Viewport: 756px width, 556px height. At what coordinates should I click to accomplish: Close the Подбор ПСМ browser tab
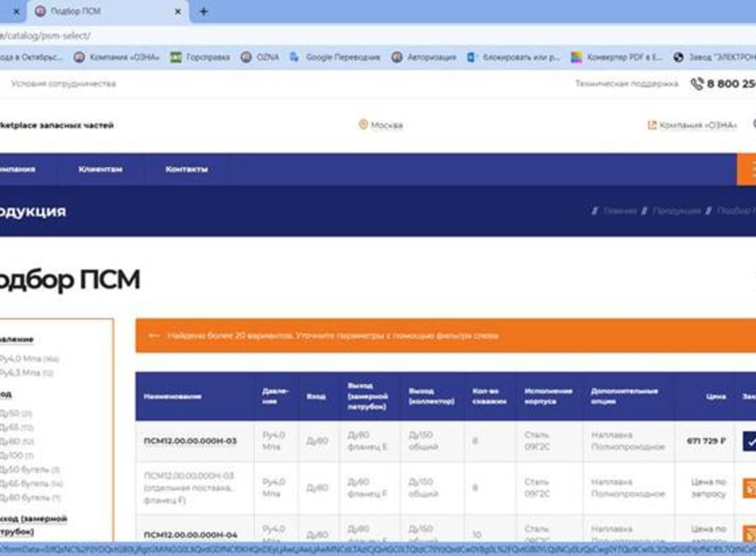point(178,12)
